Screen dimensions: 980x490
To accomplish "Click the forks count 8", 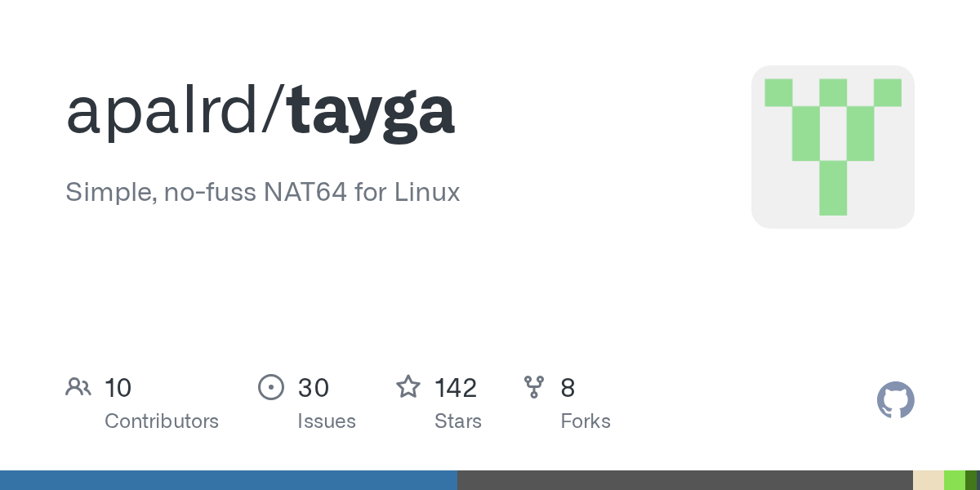I will pyautogui.click(x=568, y=387).
